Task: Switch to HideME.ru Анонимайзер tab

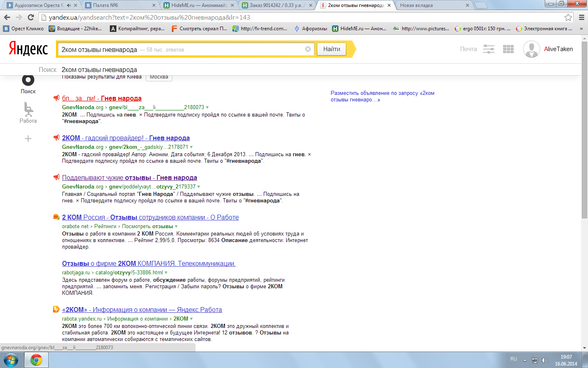Action: (199, 5)
